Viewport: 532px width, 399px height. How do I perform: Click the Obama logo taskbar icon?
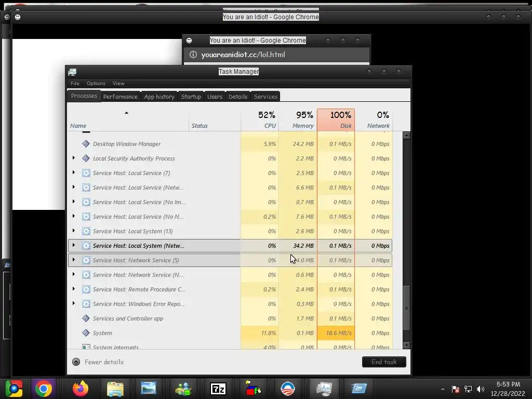pyautogui.click(x=288, y=389)
